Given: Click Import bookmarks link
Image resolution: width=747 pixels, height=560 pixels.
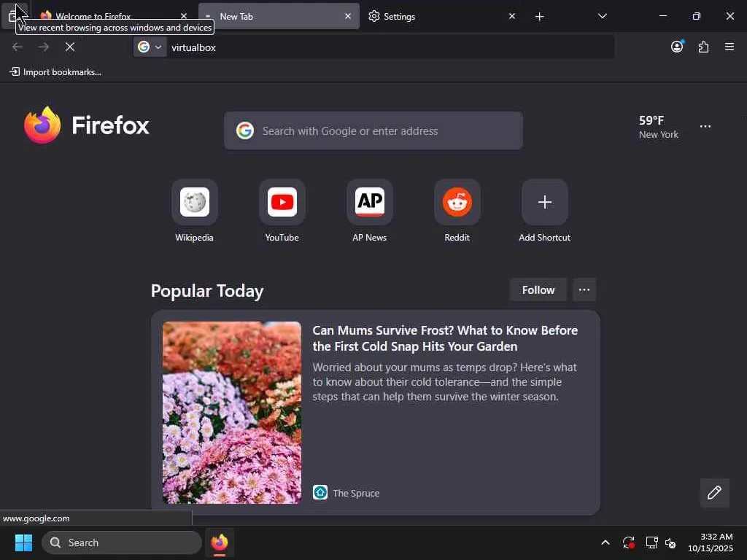Looking at the screenshot, I should point(55,72).
